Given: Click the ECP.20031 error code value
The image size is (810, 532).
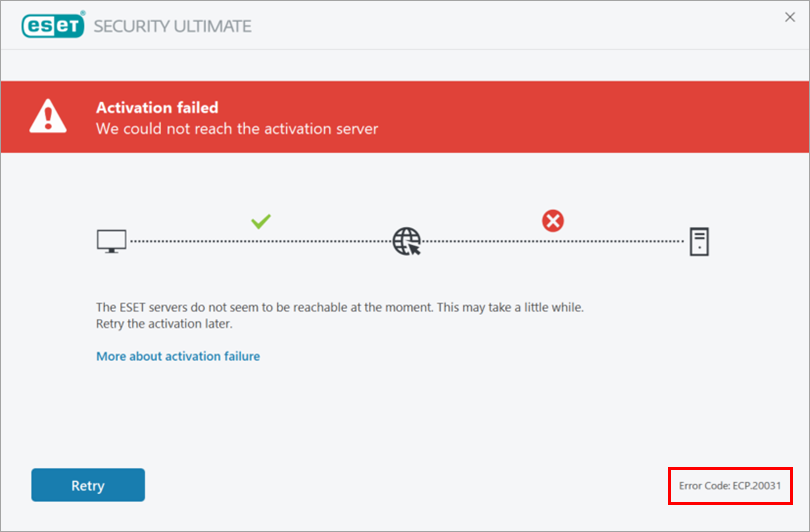Looking at the screenshot, I should [x=757, y=486].
